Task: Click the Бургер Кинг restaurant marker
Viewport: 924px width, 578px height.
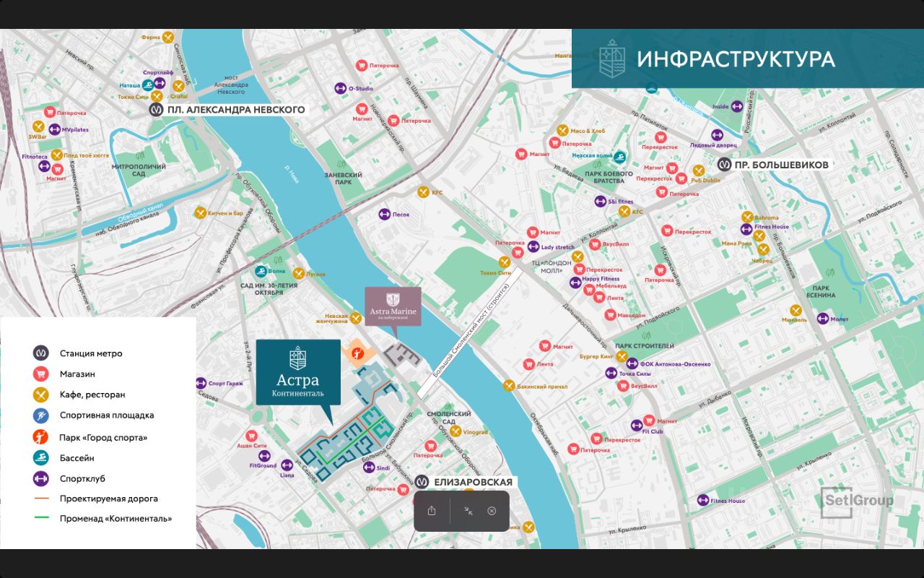Action: [x=621, y=356]
